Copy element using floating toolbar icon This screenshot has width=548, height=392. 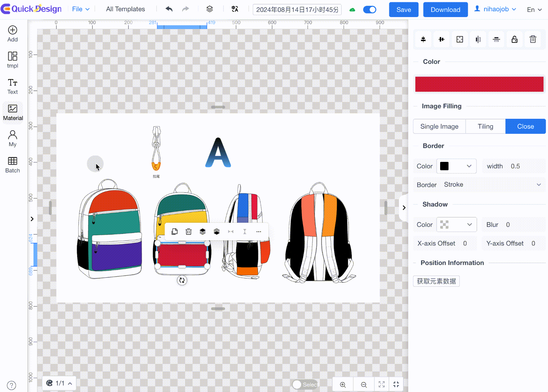[175, 231]
